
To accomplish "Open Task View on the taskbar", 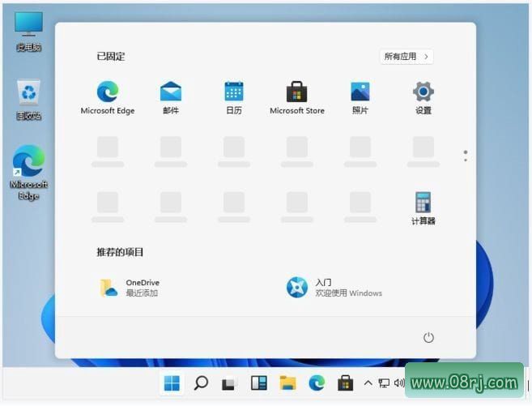I will click(229, 382).
